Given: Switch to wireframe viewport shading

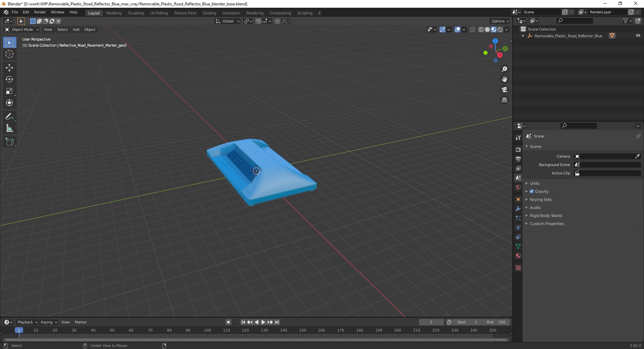Looking at the screenshot, I should (x=481, y=30).
